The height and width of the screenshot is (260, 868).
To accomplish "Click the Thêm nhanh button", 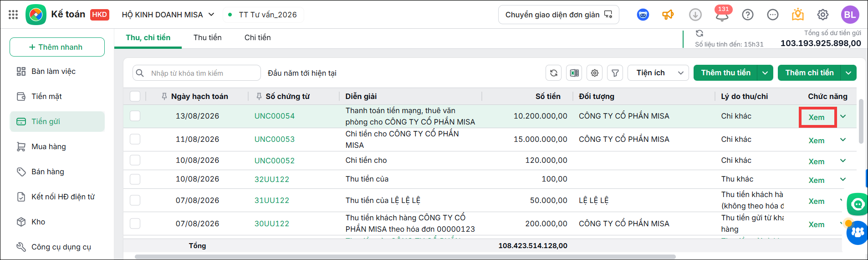I will coord(57,47).
